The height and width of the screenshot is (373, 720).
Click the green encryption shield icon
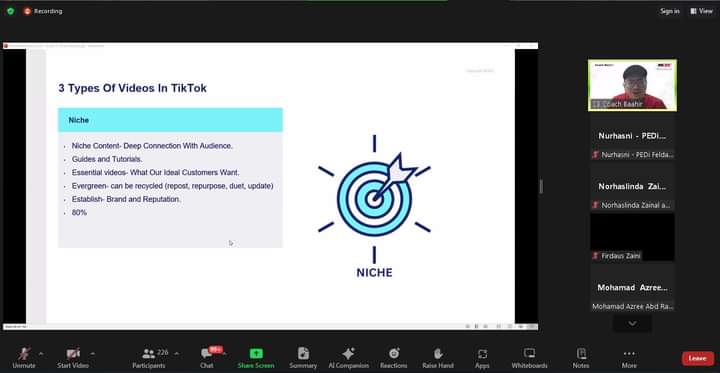pyautogui.click(x=11, y=11)
